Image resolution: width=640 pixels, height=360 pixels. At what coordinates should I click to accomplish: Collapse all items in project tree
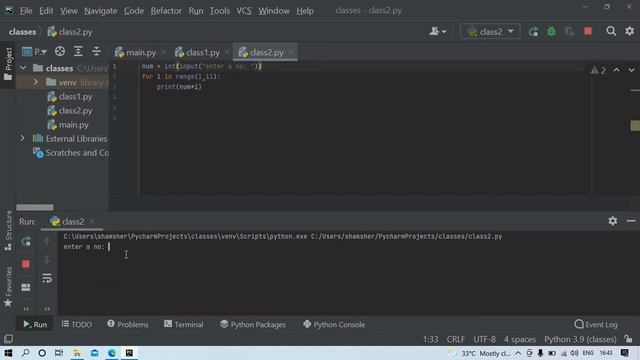tap(96, 51)
